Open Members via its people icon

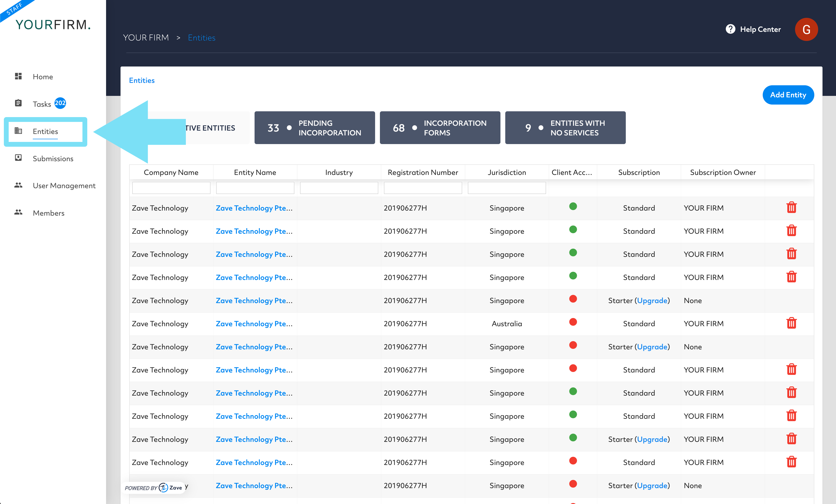pos(18,212)
